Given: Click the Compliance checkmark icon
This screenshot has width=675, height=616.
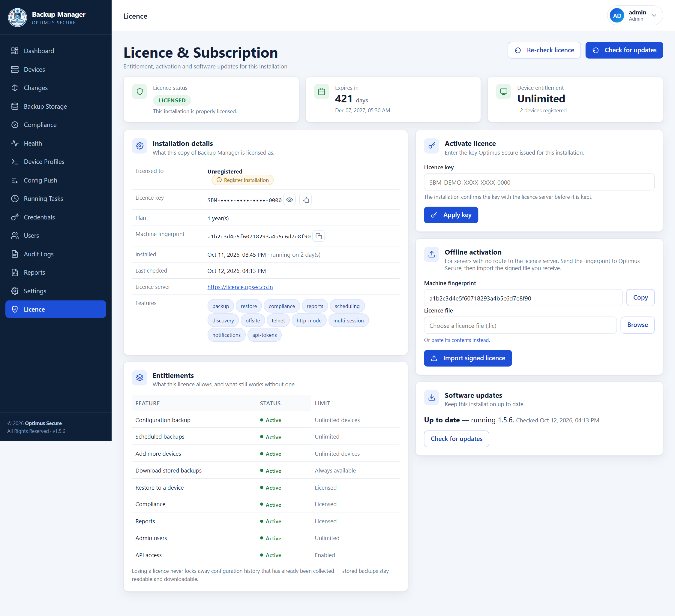Looking at the screenshot, I should click(15, 125).
